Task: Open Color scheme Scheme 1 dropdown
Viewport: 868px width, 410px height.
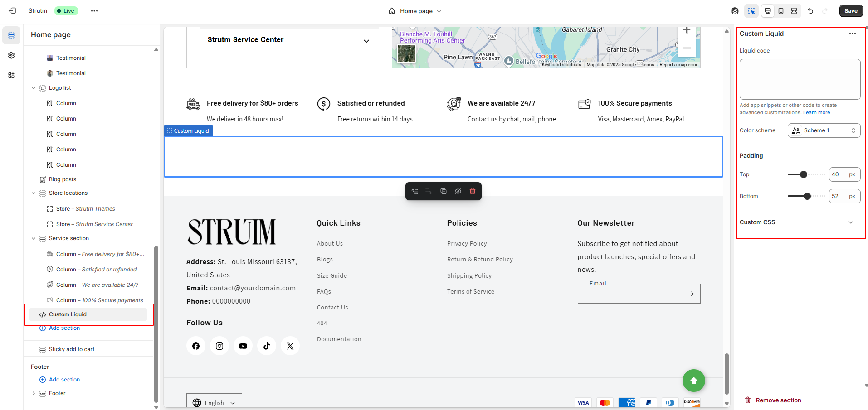Action: point(824,130)
